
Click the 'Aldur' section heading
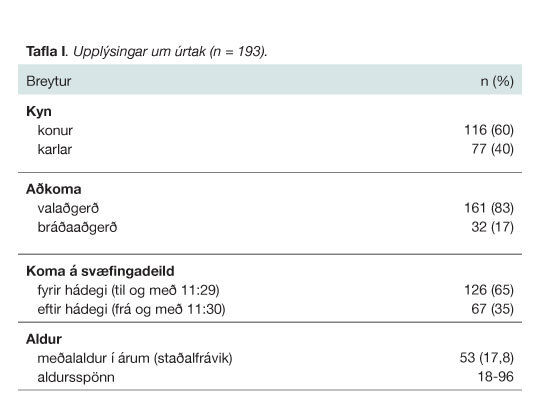pyautogui.click(x=44, y=339)
